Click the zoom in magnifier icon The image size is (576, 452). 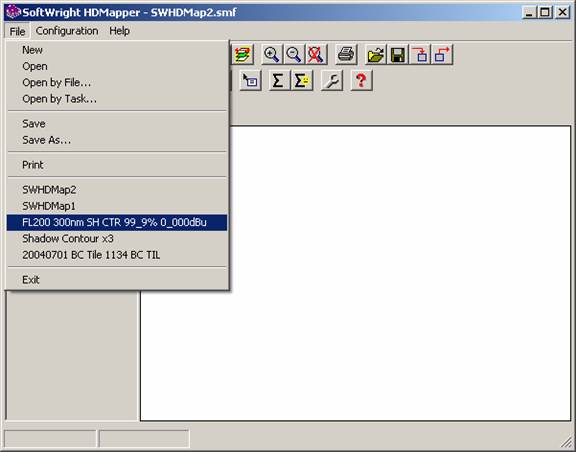pyautogui.click(x=272, y=55)
